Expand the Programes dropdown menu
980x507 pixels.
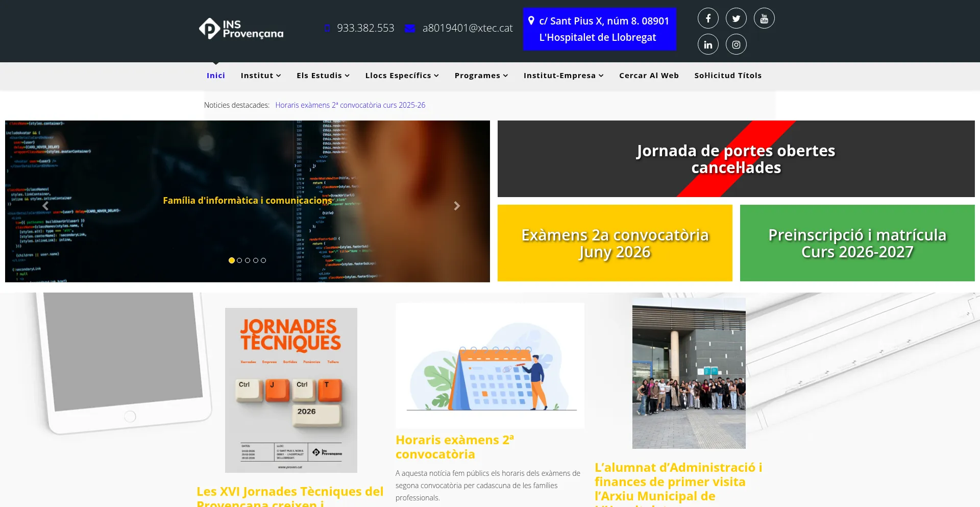(x=481, y=76)
